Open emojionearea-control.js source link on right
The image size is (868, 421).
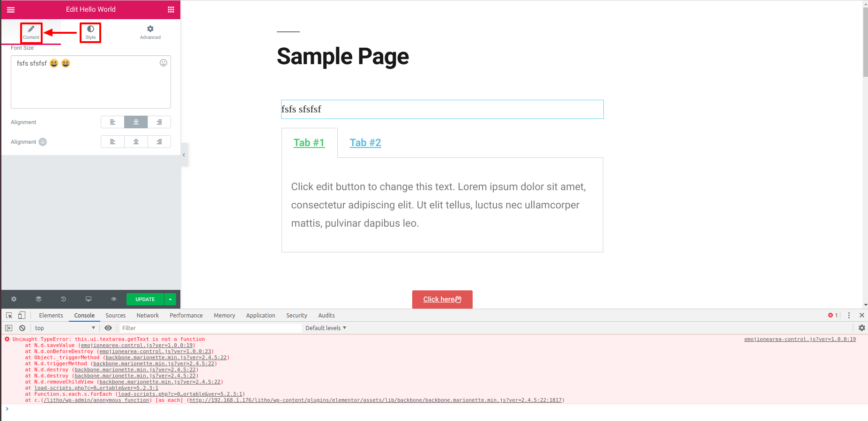pyautogui.click(x=800, y=339)
